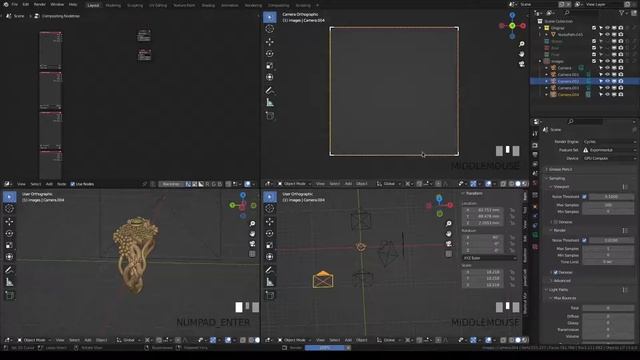Open Device dropdown showing GPU Compute

(609, 158)
